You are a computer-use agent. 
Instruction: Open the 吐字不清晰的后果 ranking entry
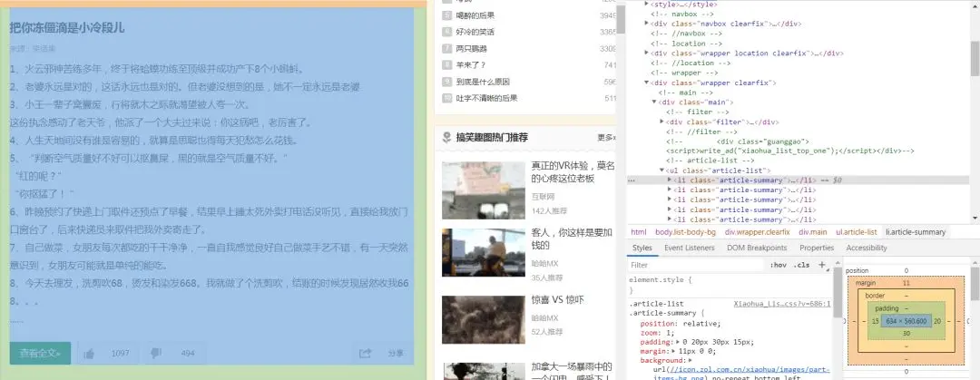coord(486,98)
